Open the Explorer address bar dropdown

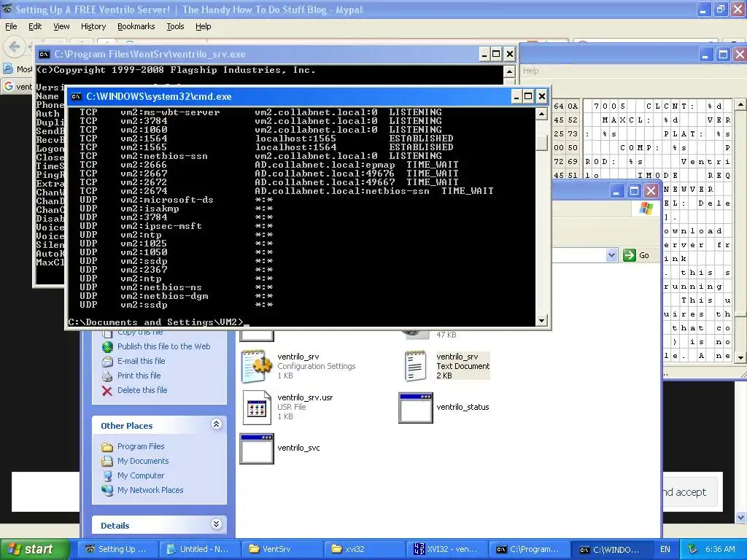pyautogui.click(x=612, y=255)
